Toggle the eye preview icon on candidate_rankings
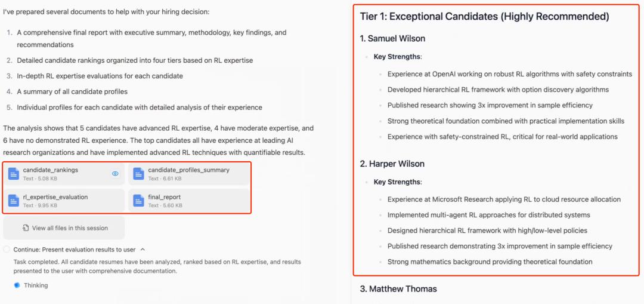 115,174
